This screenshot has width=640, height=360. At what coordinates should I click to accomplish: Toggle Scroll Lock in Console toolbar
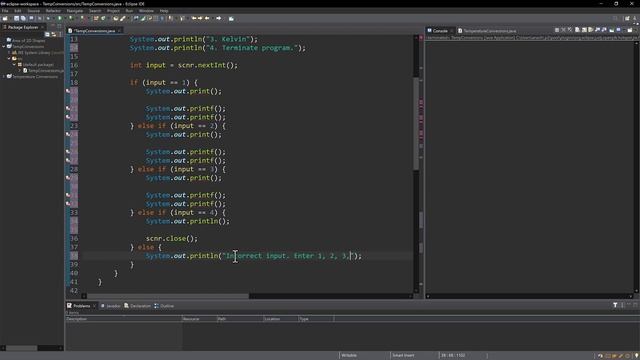pyautogui.click(x=584, y=30)
